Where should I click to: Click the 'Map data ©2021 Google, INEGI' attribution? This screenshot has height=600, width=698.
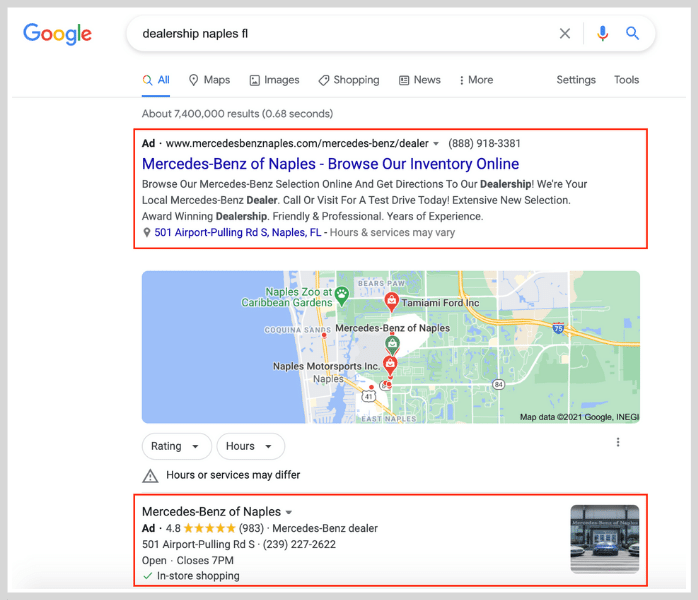click(x=579, y=417)
